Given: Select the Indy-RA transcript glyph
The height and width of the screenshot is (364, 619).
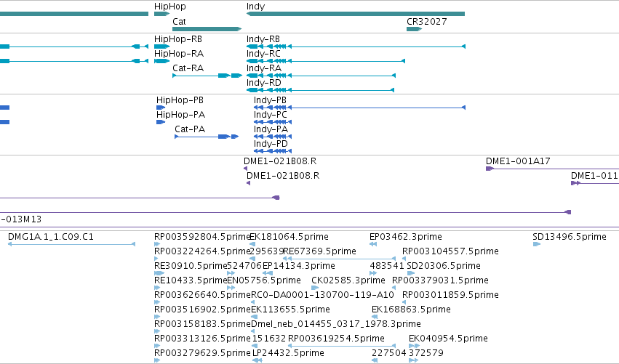Looking at the screenshot, I should click(321, 76).
